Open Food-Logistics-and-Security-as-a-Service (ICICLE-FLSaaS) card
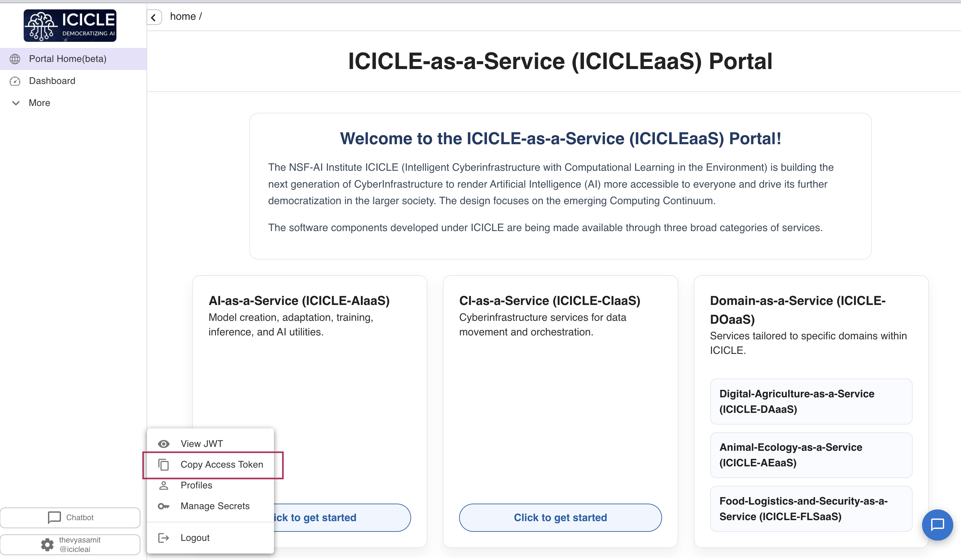Image resolution: width=961 pixels, height=560 pixels. [x=811, y=509]
